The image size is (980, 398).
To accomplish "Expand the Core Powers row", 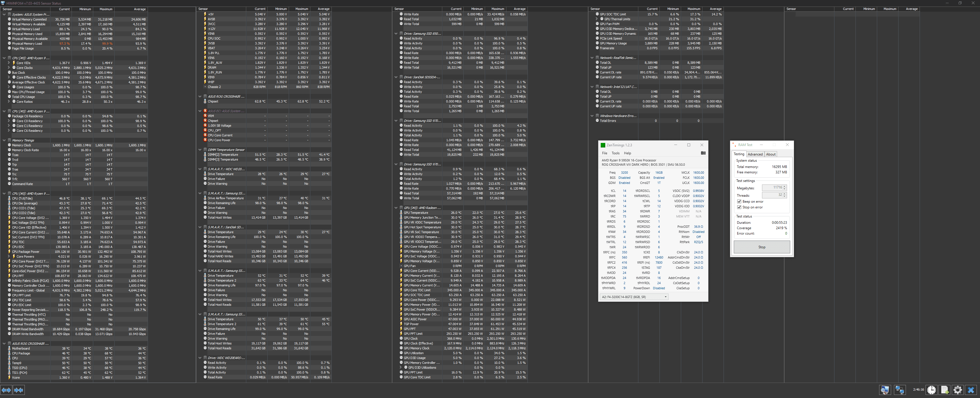I will coord(9,257).
